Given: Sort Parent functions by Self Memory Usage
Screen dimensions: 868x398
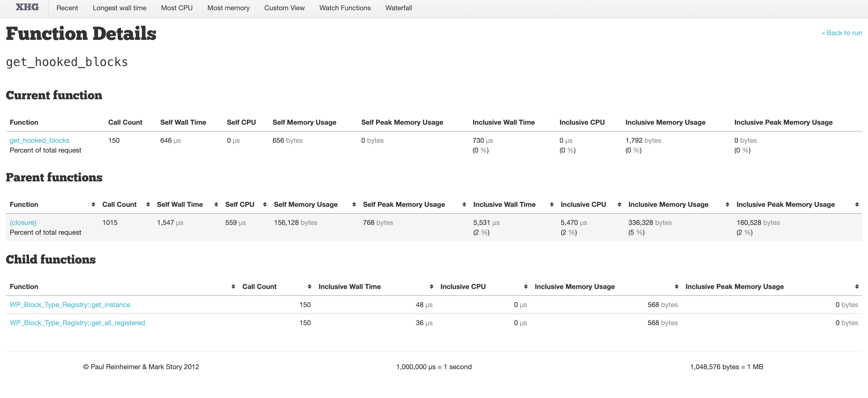Looking at the screenshot, I should pyautogui.click(x=305, y=205).
